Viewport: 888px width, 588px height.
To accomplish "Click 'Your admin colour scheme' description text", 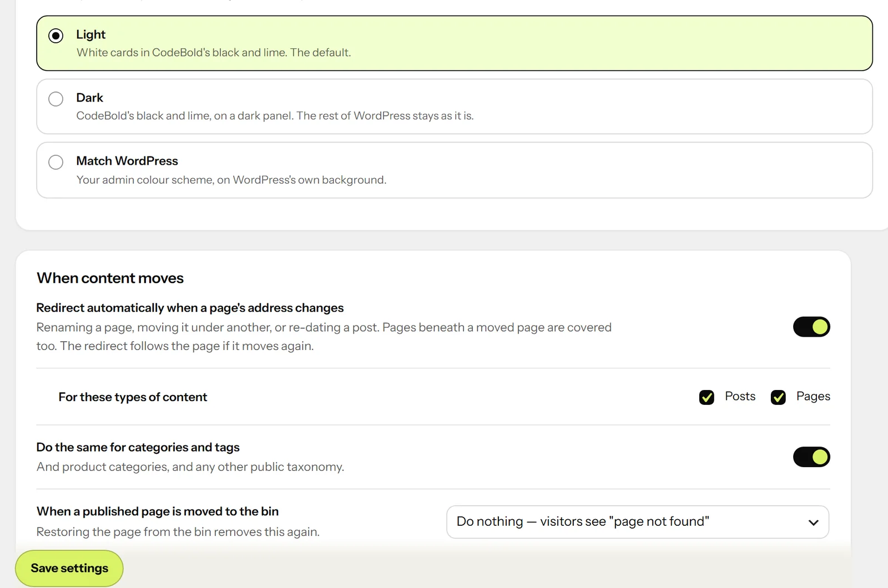I will (x=231, y=180).
